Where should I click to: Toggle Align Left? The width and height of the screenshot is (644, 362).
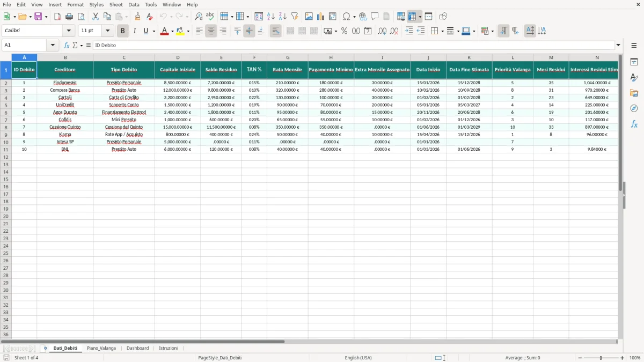point(199,31)
